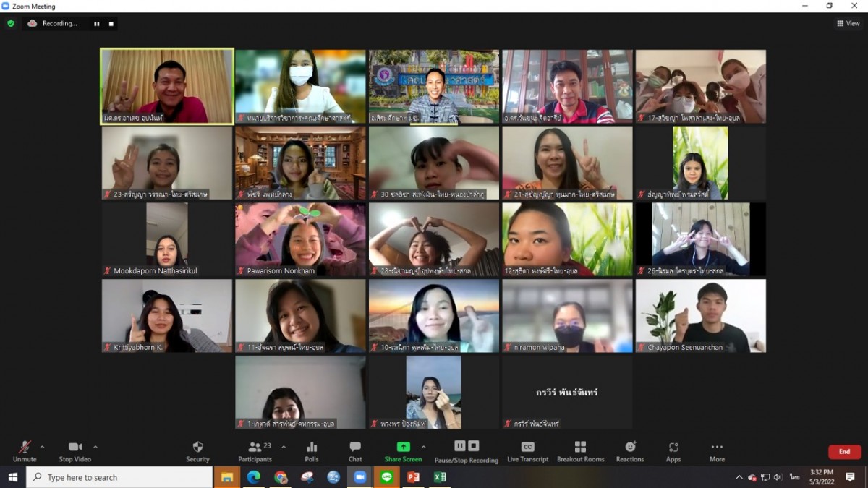This screenshot has height=488, width=868.
Task: Open PowerPoint from the taskbar
Action: click(413, 477)
